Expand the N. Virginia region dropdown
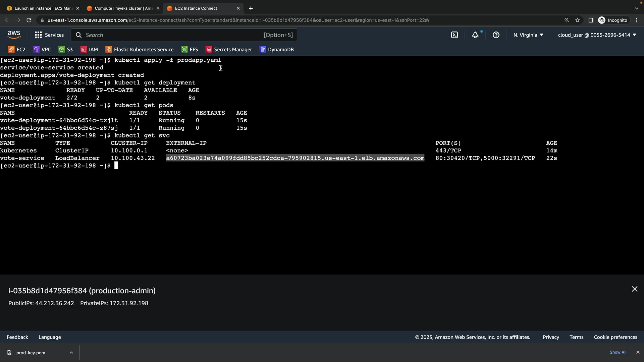Viewport: 644px width, 362px height. (x=528, y=35)
